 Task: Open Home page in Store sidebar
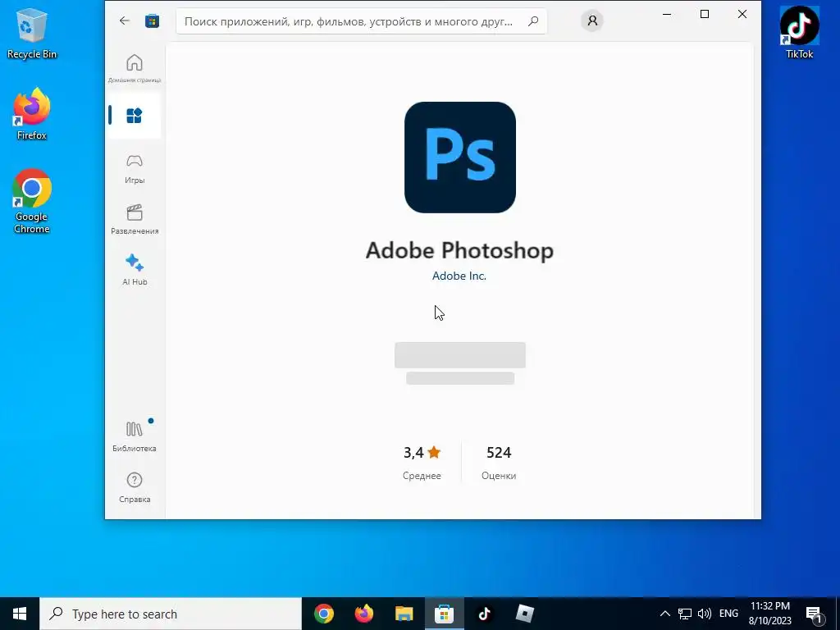(x=135, y=68)
